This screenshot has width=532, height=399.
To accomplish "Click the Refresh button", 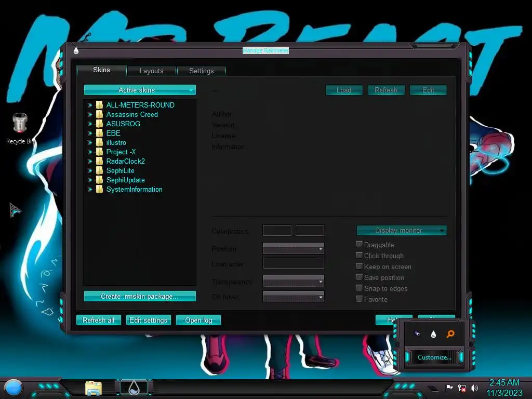I will 386,90.
